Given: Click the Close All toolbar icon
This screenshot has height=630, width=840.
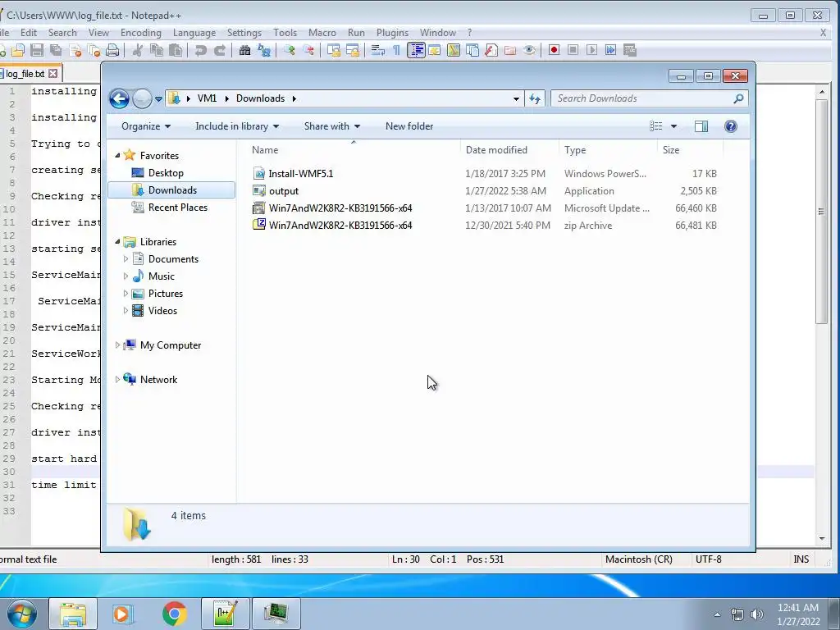Looking at the screenshot, I should click(94, 50).
